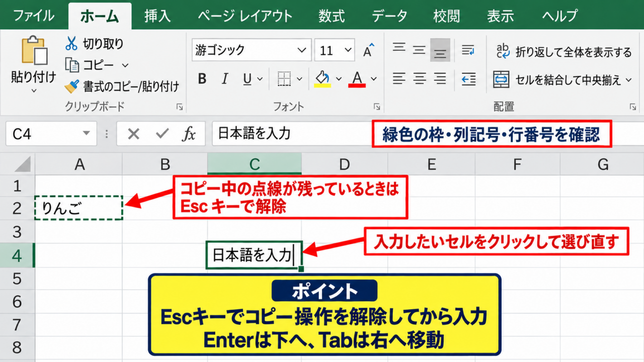Select column A header

[78, 164]
